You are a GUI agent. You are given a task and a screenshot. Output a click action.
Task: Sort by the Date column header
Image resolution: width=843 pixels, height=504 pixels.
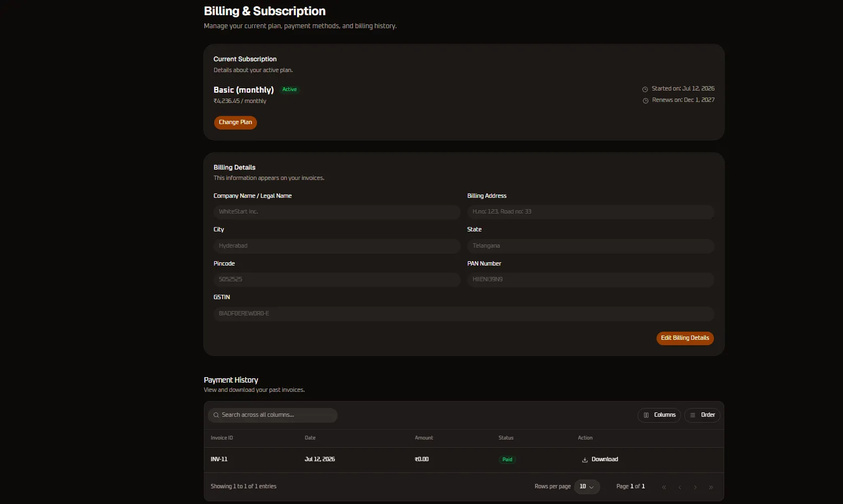[310, 438]
